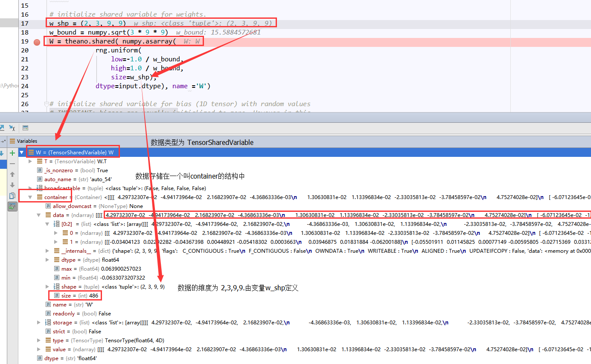Viewport: 591px width, 364px height.
Task: Move watch up with the up arrow
Action: click(x=12, y=174)
